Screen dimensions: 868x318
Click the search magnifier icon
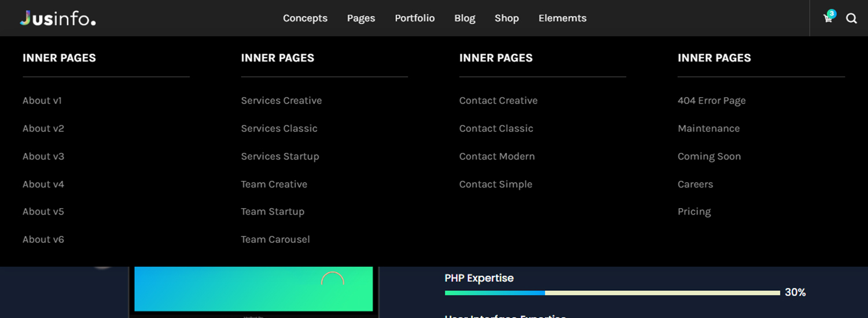[851, 19]
